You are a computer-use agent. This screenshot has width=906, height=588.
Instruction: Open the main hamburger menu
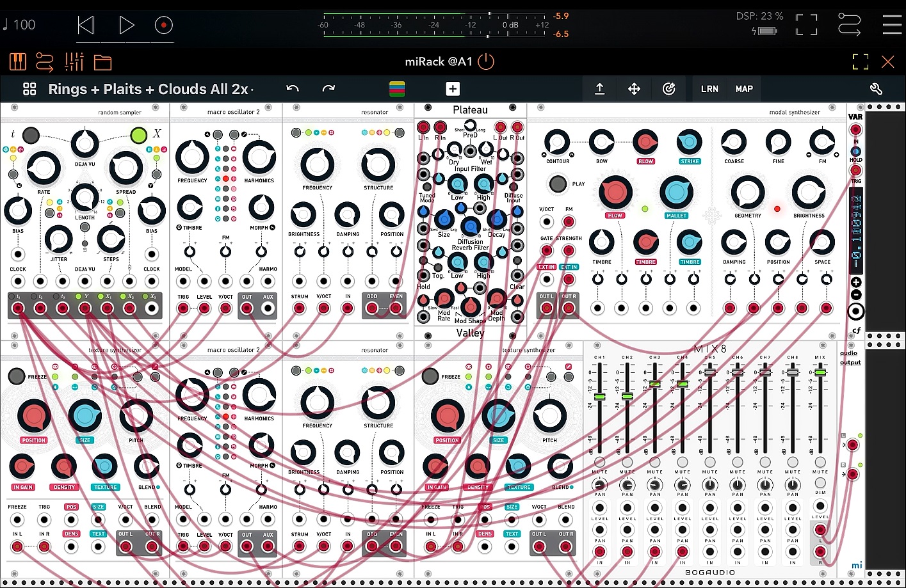pos(892,25)
